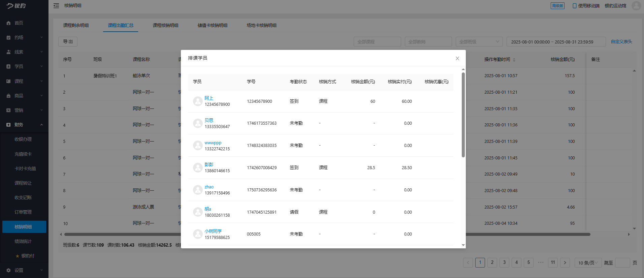Click the sidebar collapse hamburger icon
The image size is (644, 278).
point(56,6)
